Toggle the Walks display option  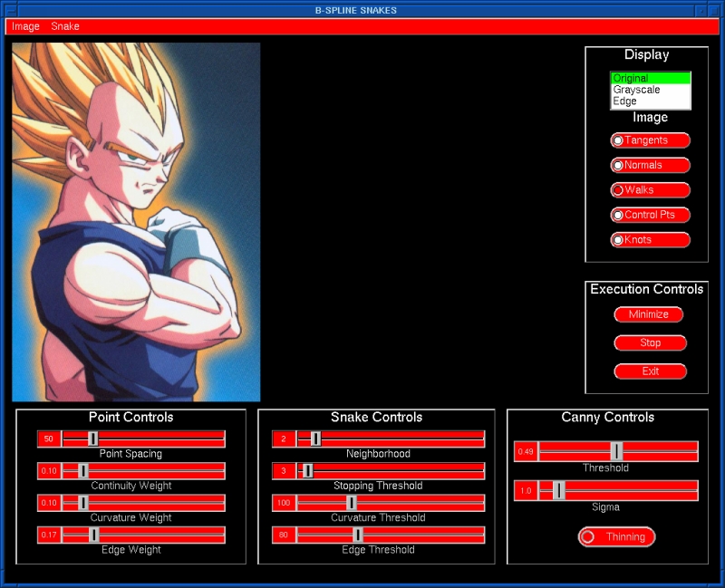tap(650, 190)
